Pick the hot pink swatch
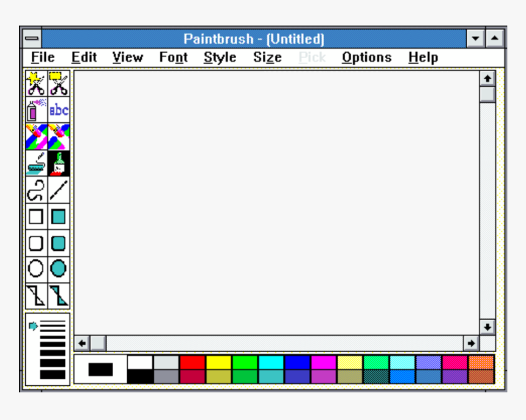This screenshot has height=420, width=526. (x=454, y=363)
